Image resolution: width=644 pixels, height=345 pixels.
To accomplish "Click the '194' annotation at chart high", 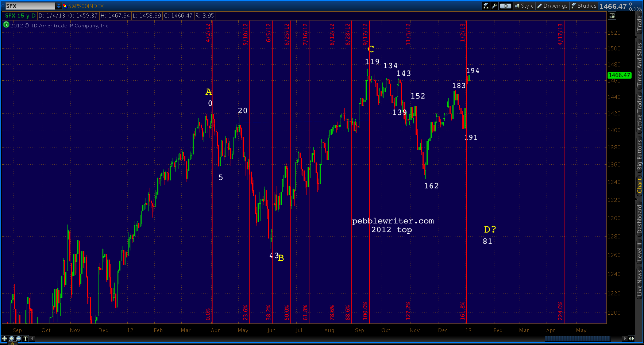I will pyautogui.click(x=473, y=71).
